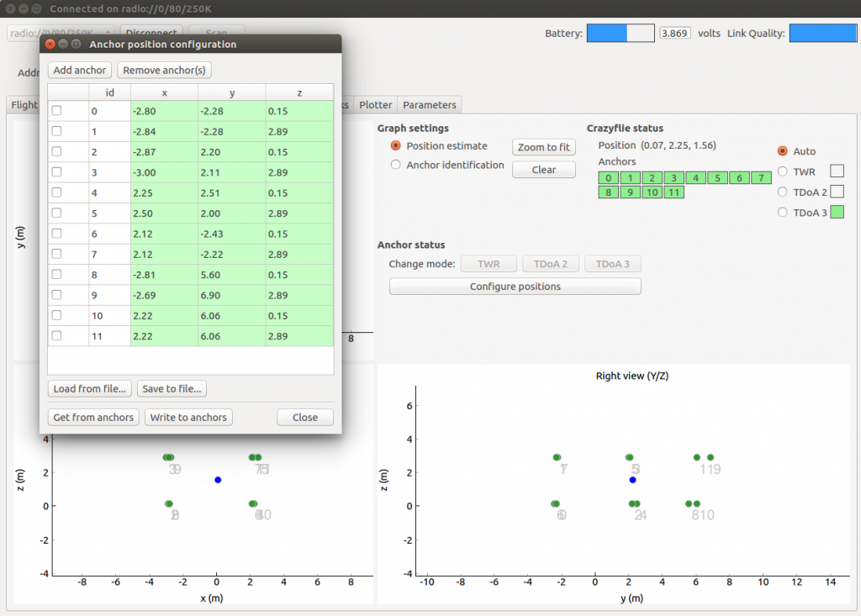
Task: Select x value -2.80 for anchor 0
Action: (x=164, y=111)
